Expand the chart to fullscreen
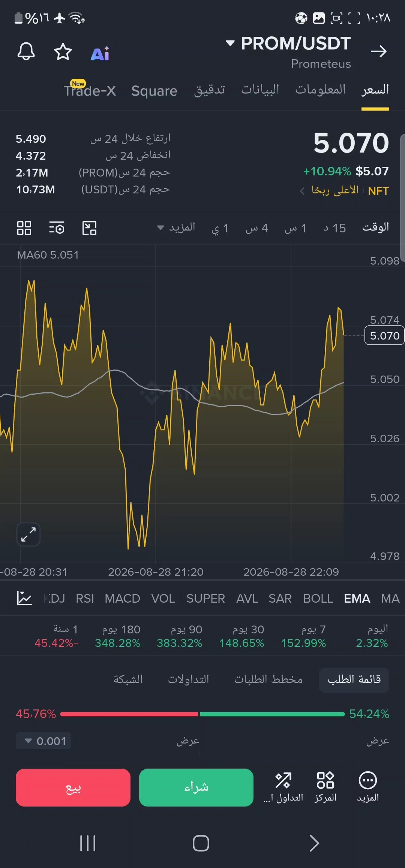The image size is (405, 868). coord(28,534)
